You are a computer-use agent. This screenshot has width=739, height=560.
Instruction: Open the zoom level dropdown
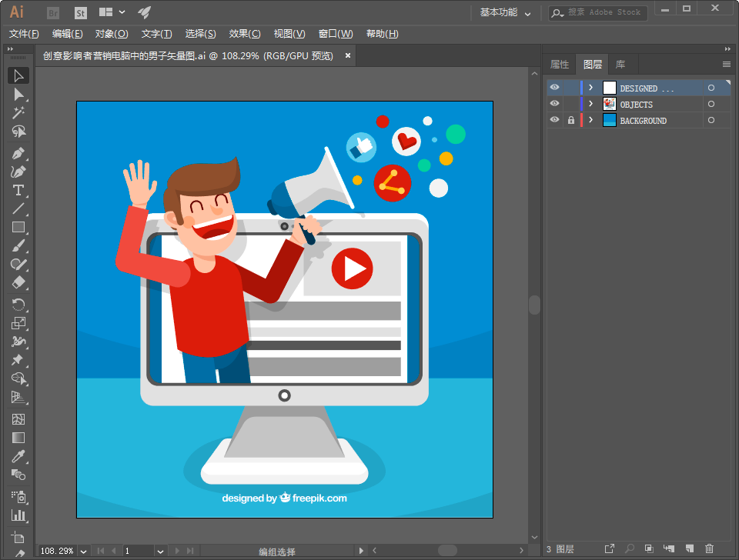pos(84,551)
